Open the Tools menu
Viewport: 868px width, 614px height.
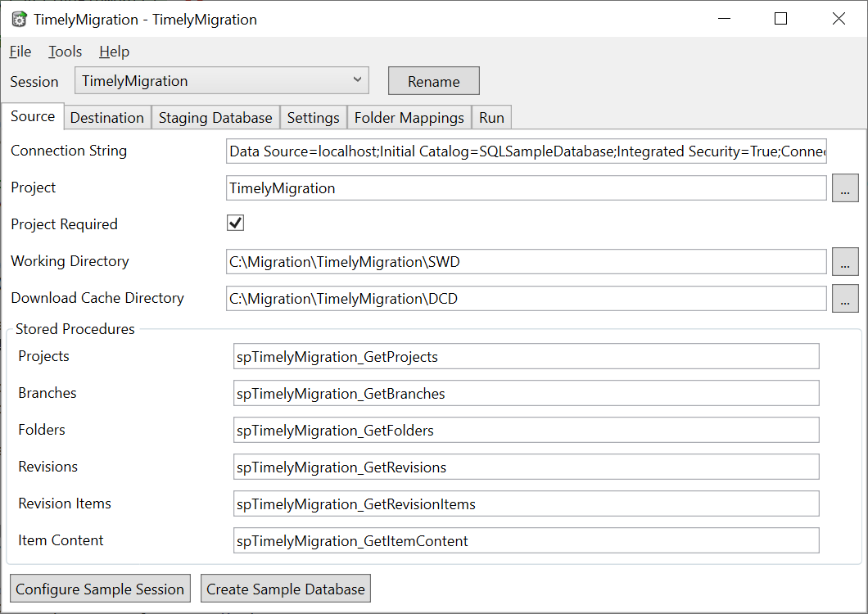[66, 52]
